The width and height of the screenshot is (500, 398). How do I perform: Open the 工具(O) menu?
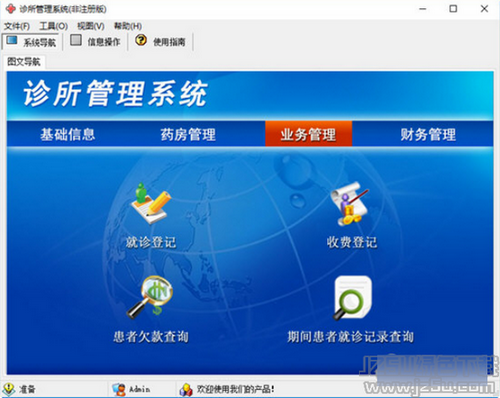pyautogui.click(x=53, y=26)
